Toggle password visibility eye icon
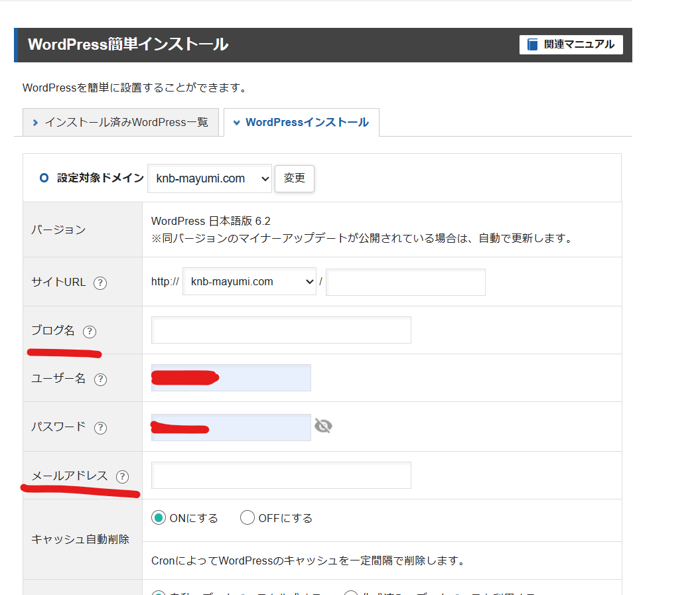Image resolution: width=700 pixels, height=595 pixels. point(323,426)
